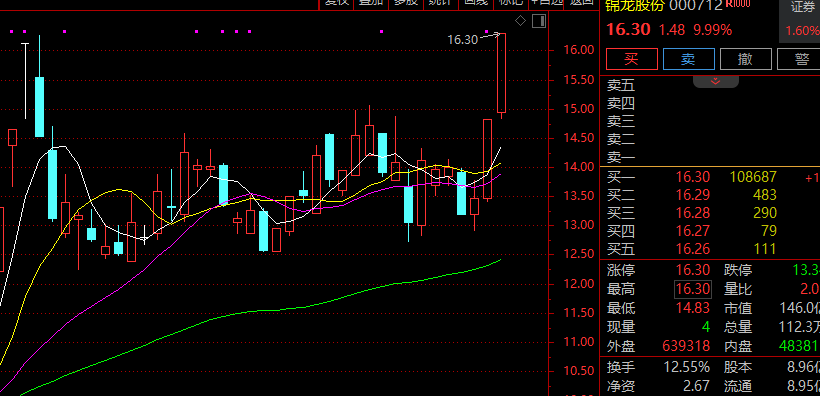Click the boxed 最高 16.30 value
This screenshot has height=396, width=820.
click(692, 289)
